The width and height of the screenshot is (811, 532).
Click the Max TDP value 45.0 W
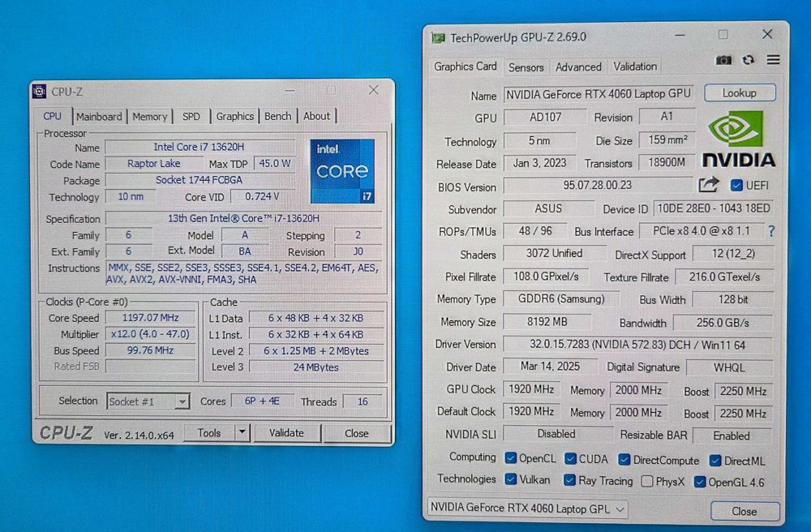[275, 163]
